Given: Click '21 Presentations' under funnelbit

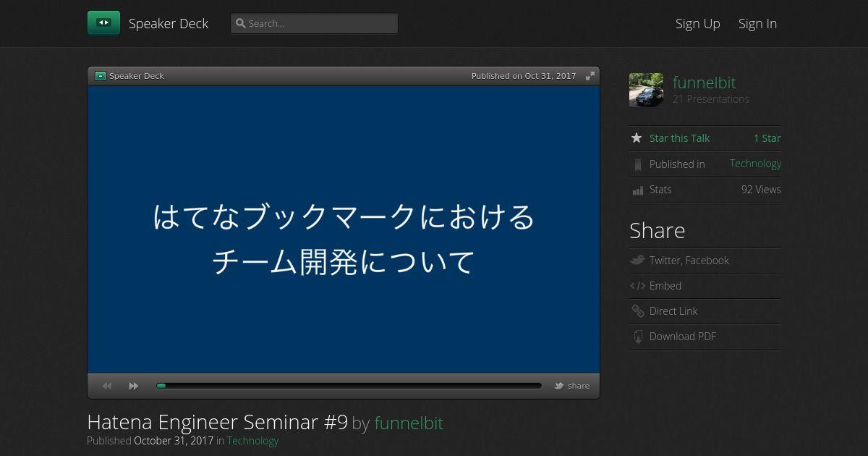Looking at the screenshot, I should [x=711, y=99].
